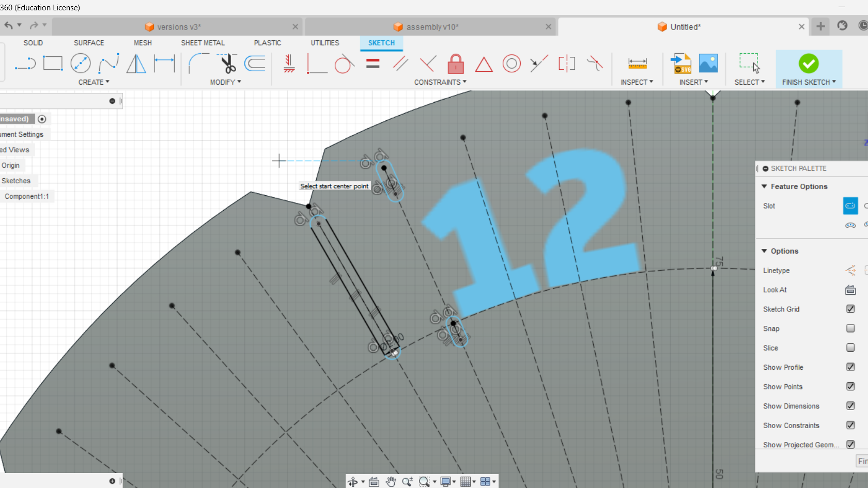Open the Mirror sketch tool
The height and width of the screenshot is (488, 868).
coord(136,63)
